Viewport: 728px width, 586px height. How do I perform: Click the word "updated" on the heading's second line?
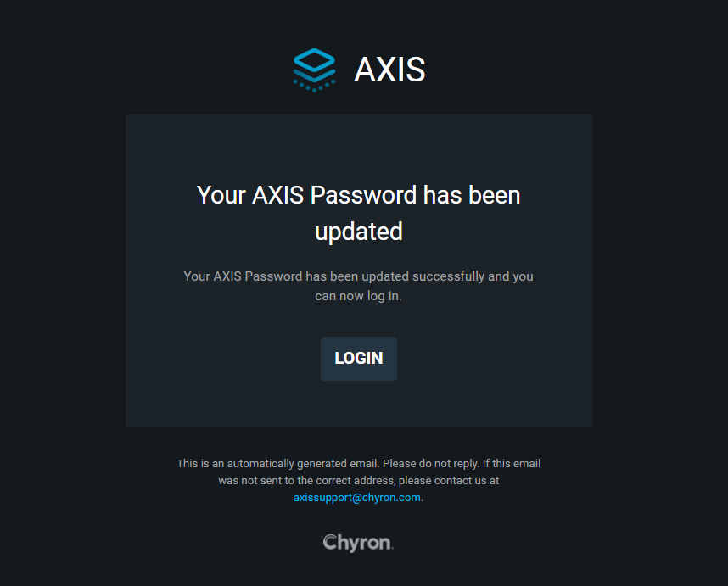tap(358, 232)
